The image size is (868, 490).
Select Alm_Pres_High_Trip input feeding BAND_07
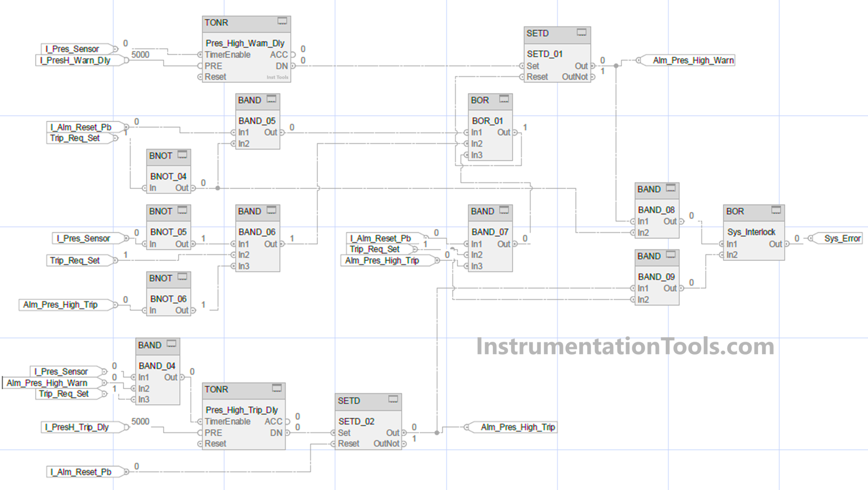click(389, 260)
